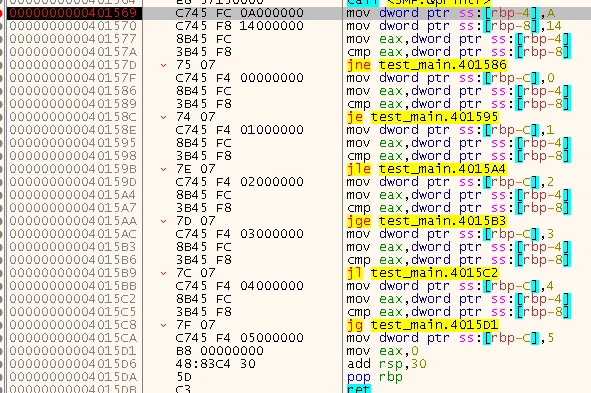Select address 0000000000401595
Image resolution: width=591 pixels, height=393 pixels.
[x=73, y=143]
